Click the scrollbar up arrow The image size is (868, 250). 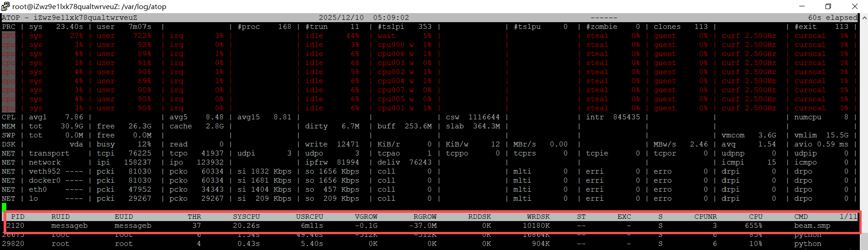click(864, 18)
